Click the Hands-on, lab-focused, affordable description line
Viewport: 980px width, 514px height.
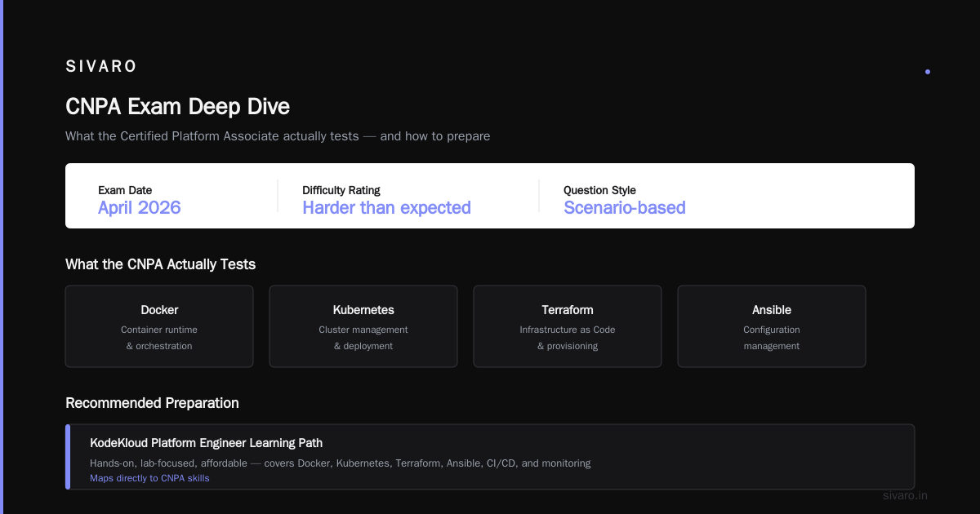click(x=340, y=463)
